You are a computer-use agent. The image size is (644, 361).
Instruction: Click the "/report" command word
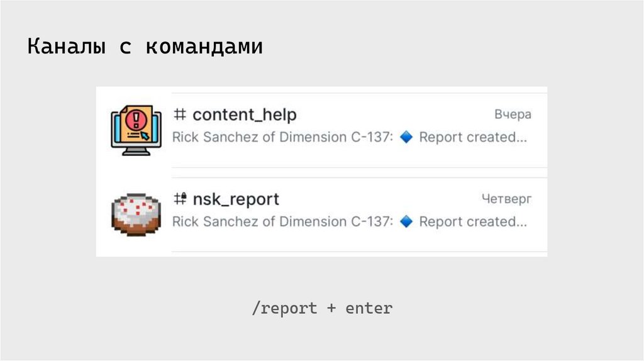point(284,309)
